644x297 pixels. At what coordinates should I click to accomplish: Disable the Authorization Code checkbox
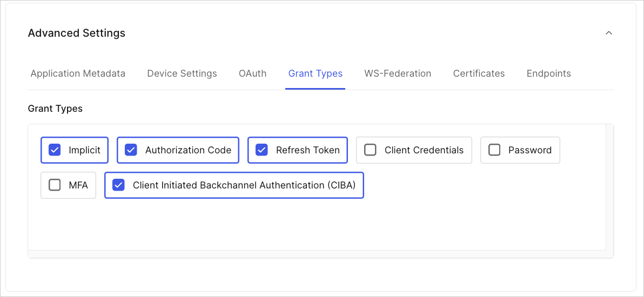click(131, 150)
